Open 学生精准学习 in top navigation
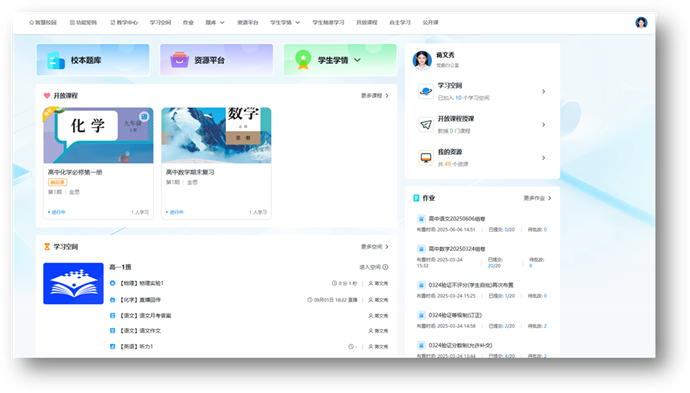Screen dimensions: 690x393 pyautogui.click(x=328, y=22)
